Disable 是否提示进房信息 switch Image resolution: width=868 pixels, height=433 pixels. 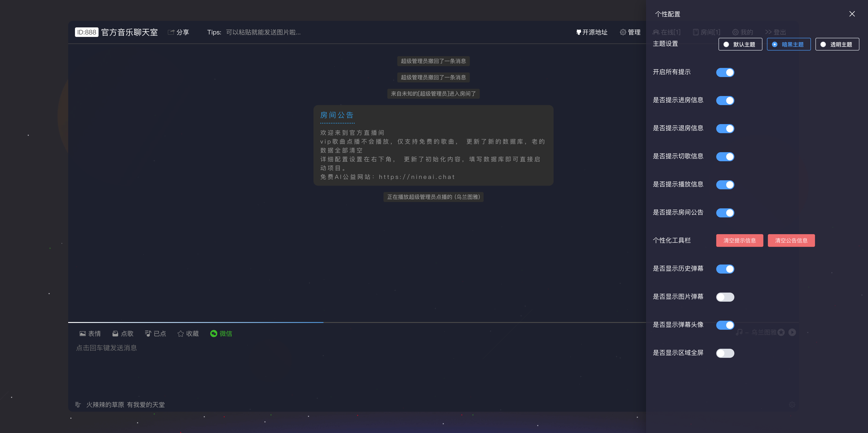(x=725, y=100)
